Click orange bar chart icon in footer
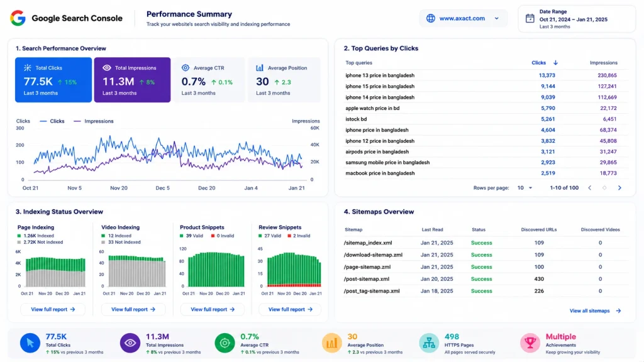The width and height of the screenshot is (644, 362). tap(332, 343)
